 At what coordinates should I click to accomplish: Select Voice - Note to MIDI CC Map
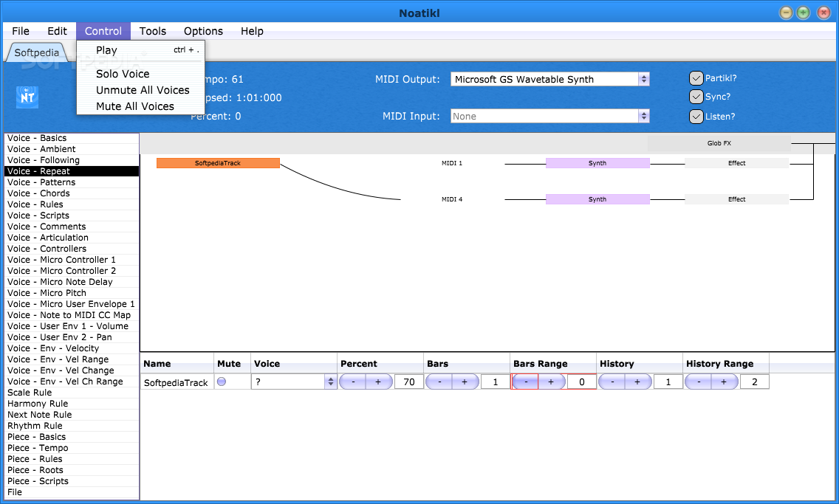pos(72,315)
